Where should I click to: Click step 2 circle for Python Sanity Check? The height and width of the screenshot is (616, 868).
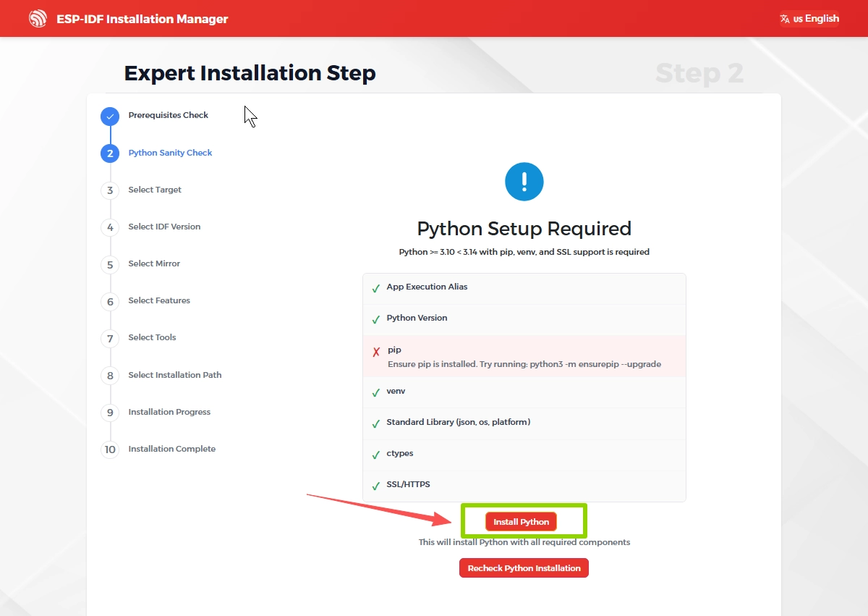tap(110, 153)
